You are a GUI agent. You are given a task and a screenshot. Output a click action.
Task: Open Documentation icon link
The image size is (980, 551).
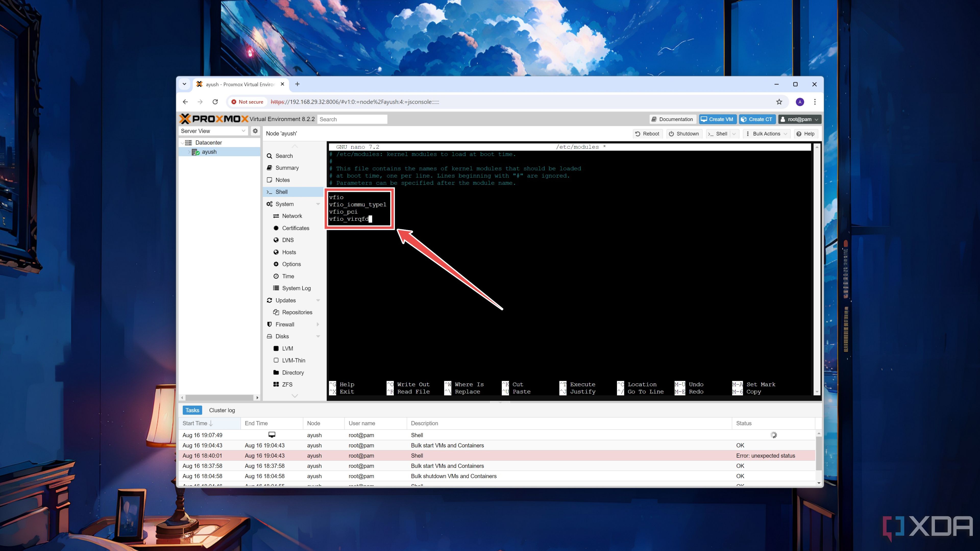click(x=672, y=119)
